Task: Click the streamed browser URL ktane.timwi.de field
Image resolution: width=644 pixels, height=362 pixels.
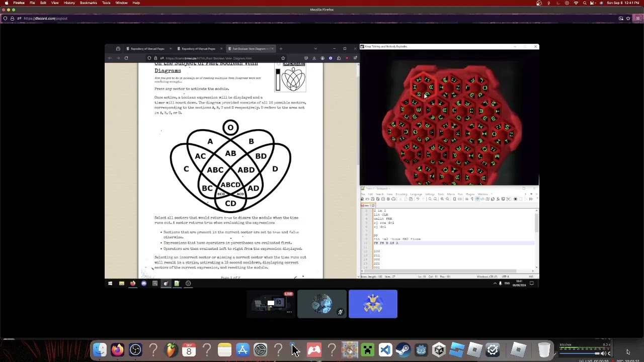Action: click(x=216, y=58)
